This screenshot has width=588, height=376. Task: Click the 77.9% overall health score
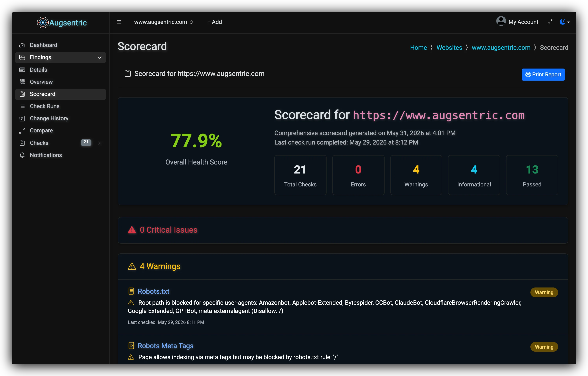[x=196, y=141]
